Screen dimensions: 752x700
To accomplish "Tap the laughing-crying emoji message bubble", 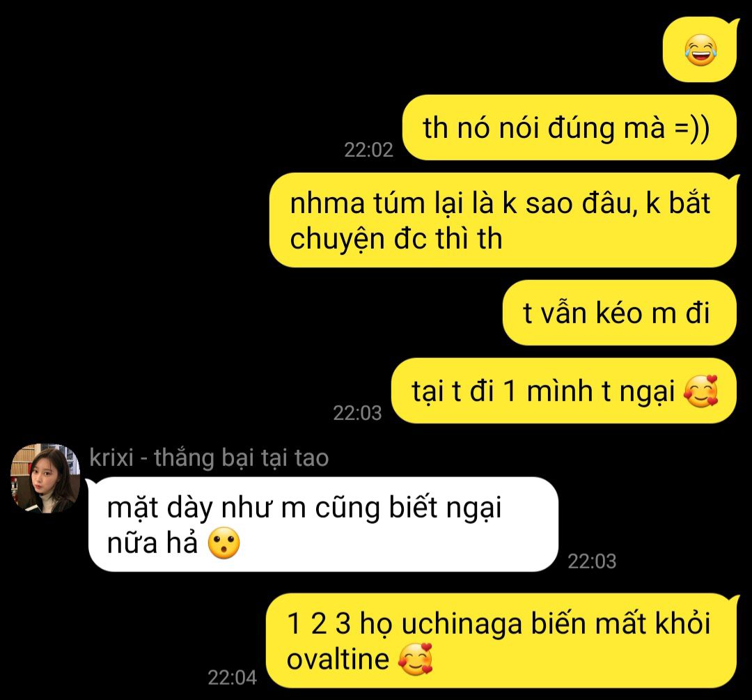I will (699, 49).
